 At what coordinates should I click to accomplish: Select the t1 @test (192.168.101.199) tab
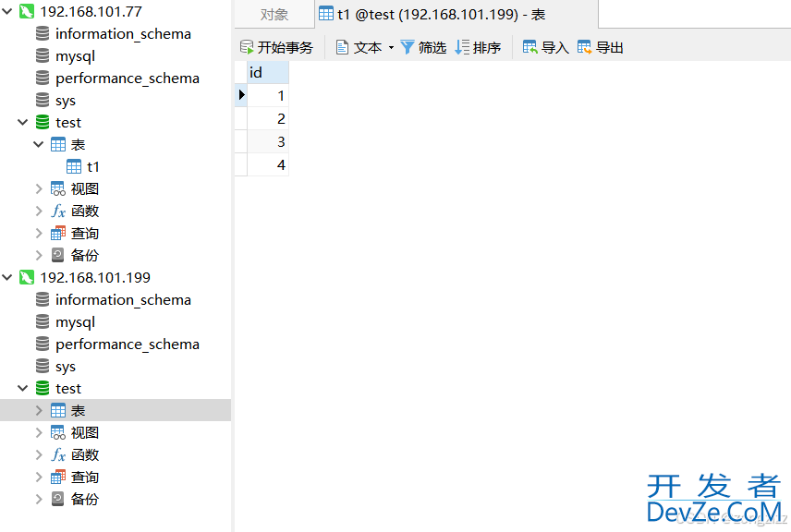pyautogui.click(x=457, y=15)
